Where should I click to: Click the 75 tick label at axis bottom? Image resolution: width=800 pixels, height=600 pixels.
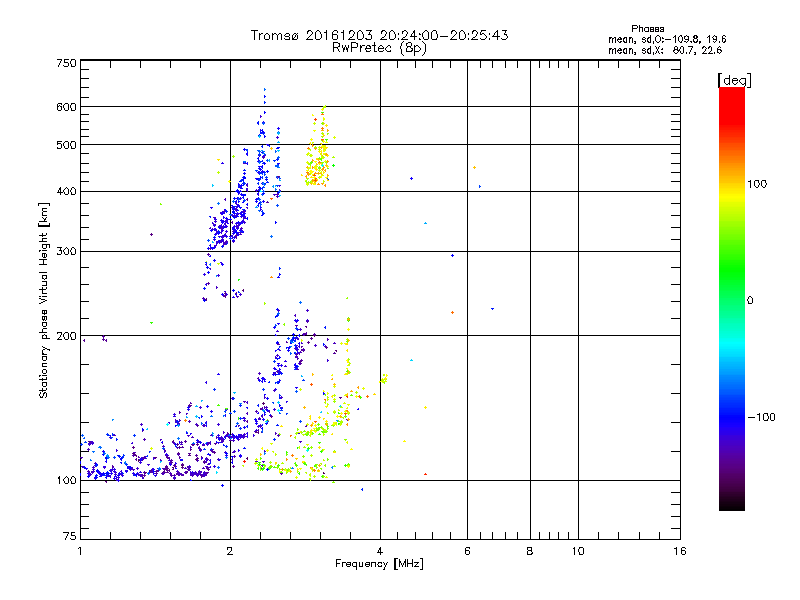coord(70,536)
